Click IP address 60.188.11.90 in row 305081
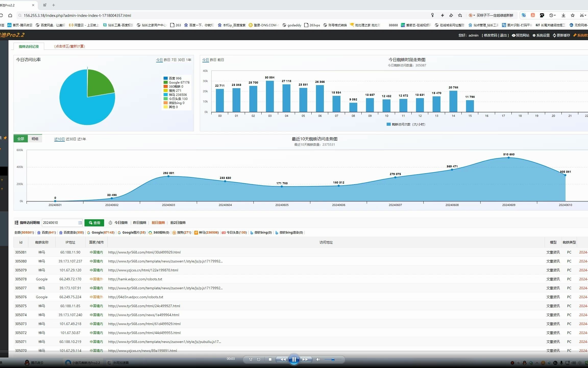This screenshot has height=368, width=588. (x=70, y=252)
